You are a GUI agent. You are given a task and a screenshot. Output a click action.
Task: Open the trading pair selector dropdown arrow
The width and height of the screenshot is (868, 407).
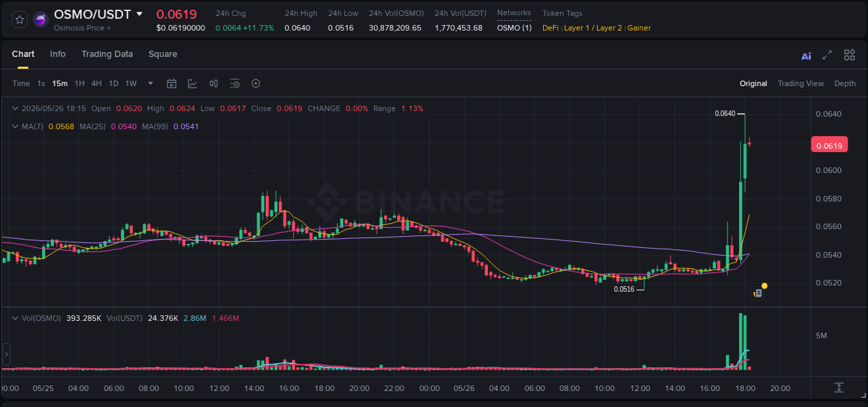[140, 14]
